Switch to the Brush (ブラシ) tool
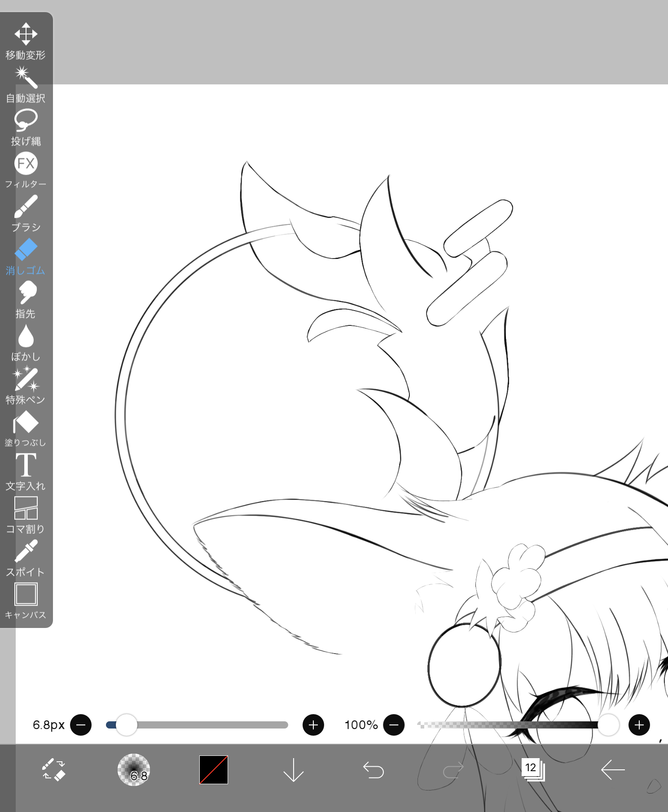668x812 pixels. click(26, 213)
